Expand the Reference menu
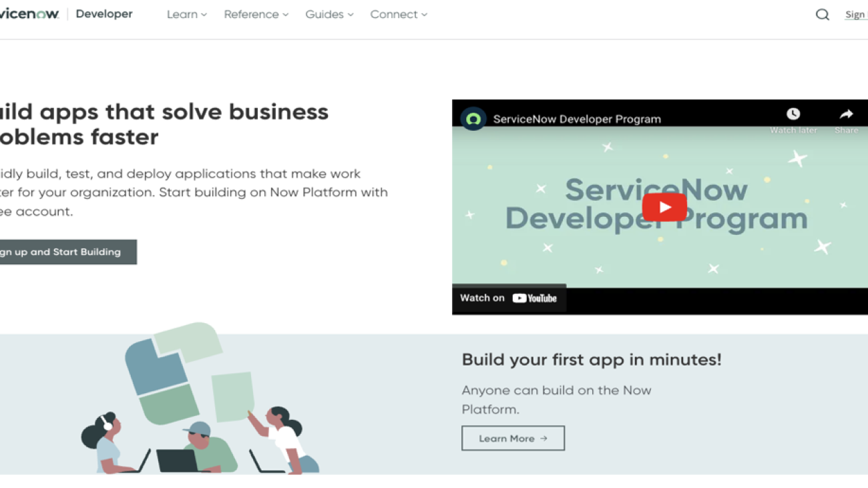This screenshot has width=868, height=488. 256,15
